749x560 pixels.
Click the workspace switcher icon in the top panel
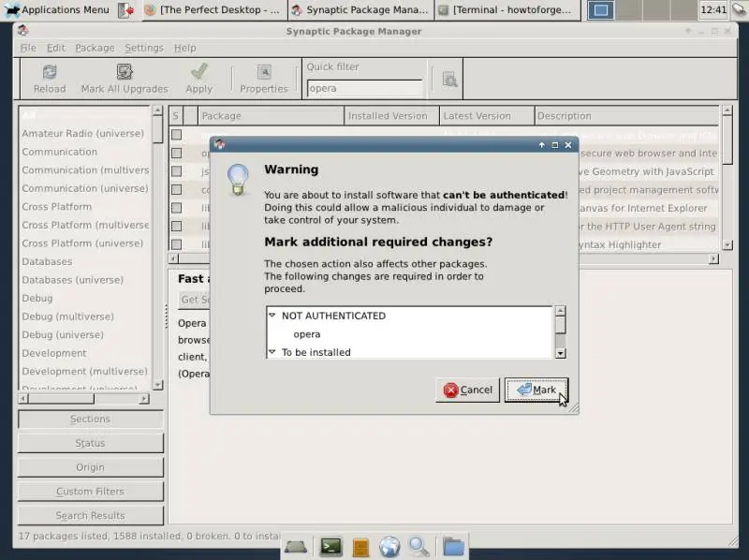pyautogui.click(x=600, y=10)
